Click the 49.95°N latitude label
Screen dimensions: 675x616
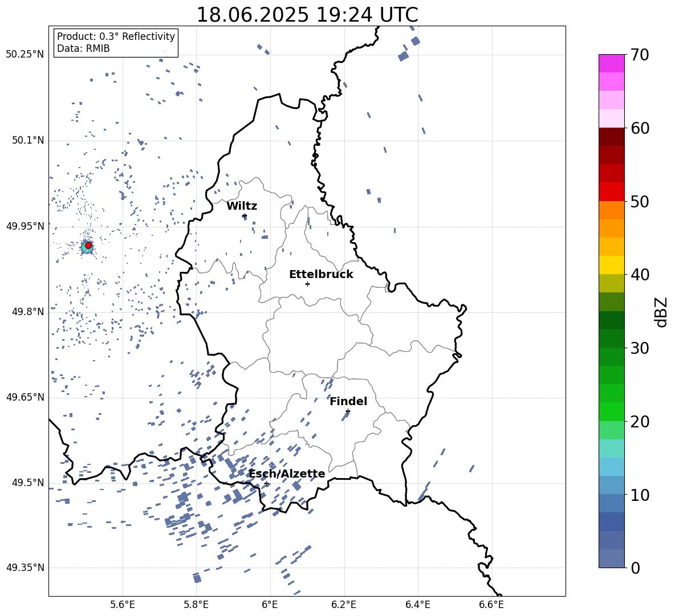(25, 226)
